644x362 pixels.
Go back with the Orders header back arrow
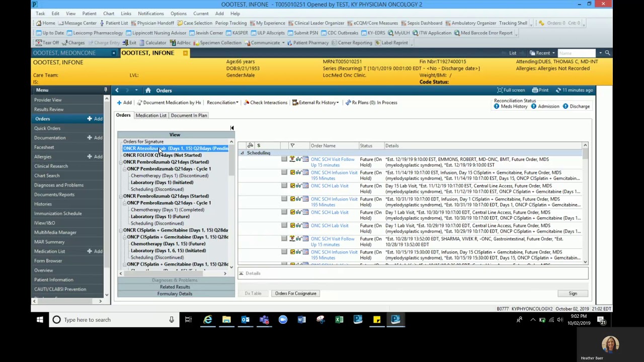point(117,90)
